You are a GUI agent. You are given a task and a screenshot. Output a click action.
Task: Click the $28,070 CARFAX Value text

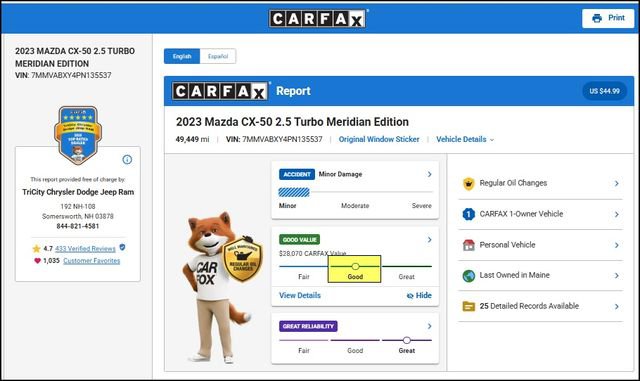click(313, 254)
